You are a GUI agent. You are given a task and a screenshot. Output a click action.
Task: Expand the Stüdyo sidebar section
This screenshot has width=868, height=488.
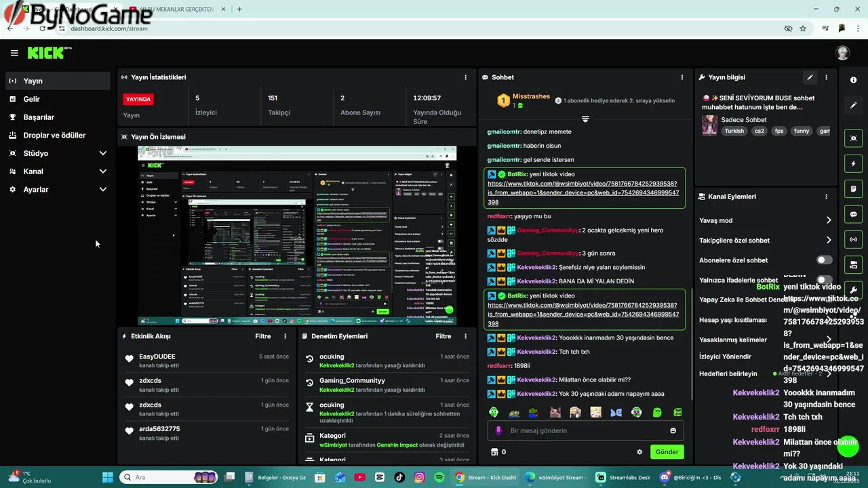point(58,153)
